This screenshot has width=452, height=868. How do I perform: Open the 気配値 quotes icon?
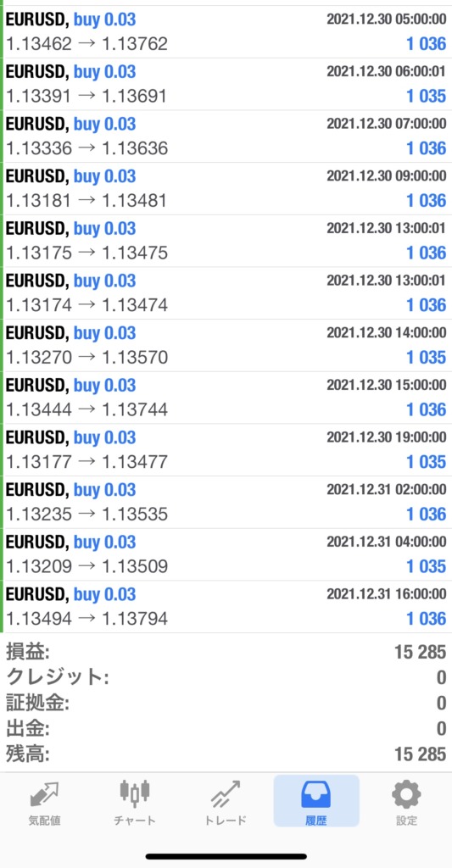[45, 794]
